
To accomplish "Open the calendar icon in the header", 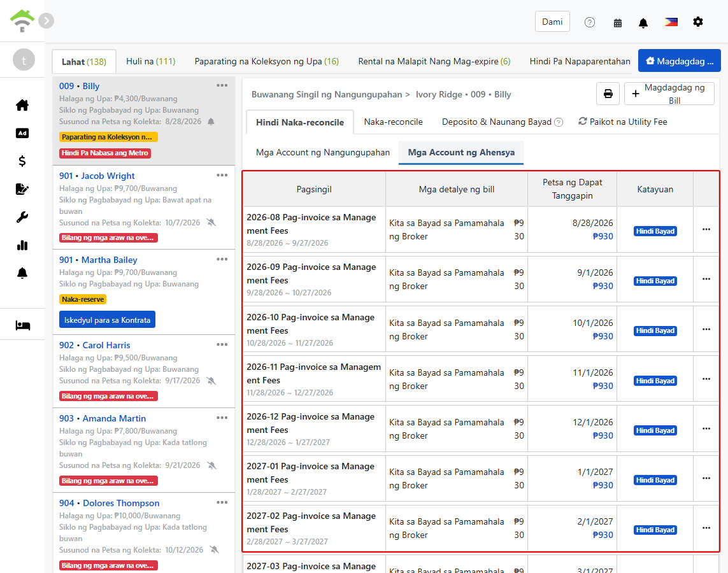I will (618, 23).
